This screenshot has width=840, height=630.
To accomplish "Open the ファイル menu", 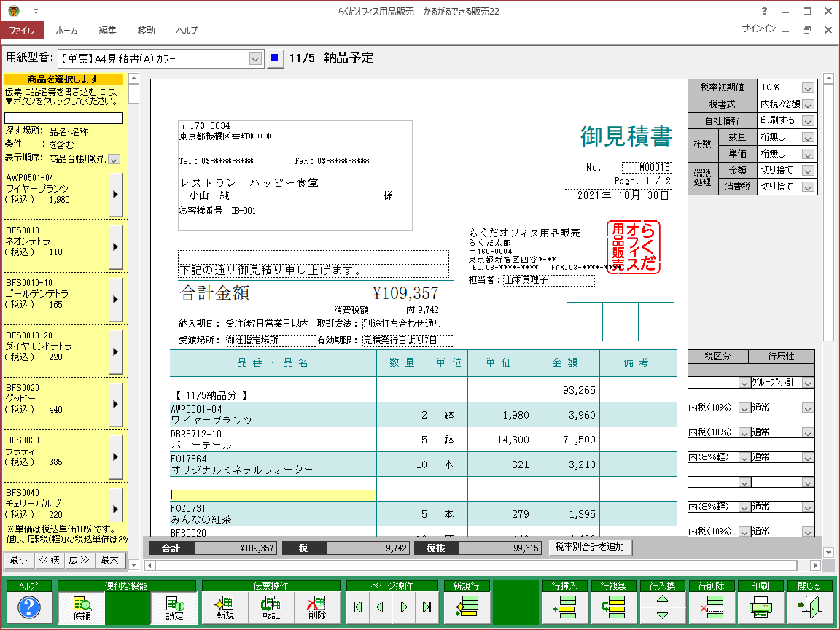I will [21, 31].
